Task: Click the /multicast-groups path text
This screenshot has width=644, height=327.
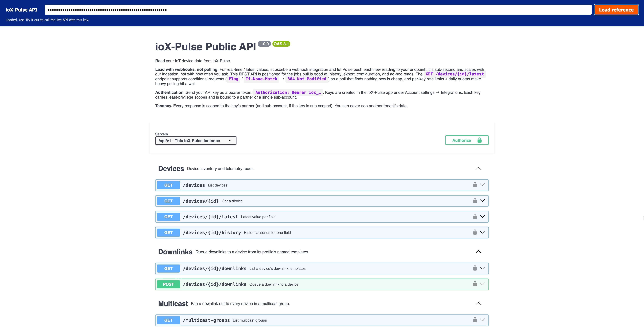Action: point(206,320)
